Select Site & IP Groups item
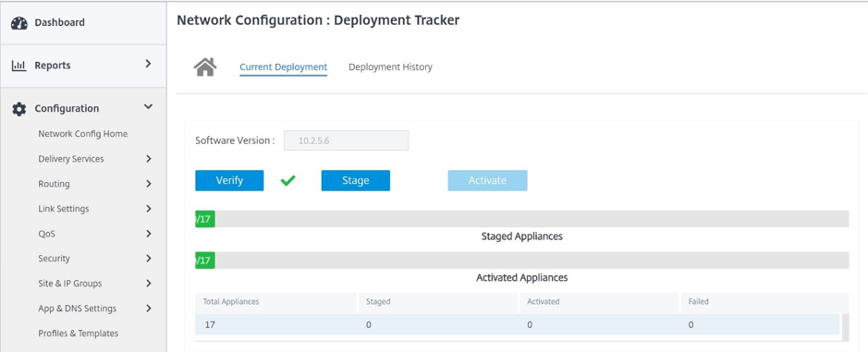Viewport: 868px width, 352px height. tap(69, 284)
